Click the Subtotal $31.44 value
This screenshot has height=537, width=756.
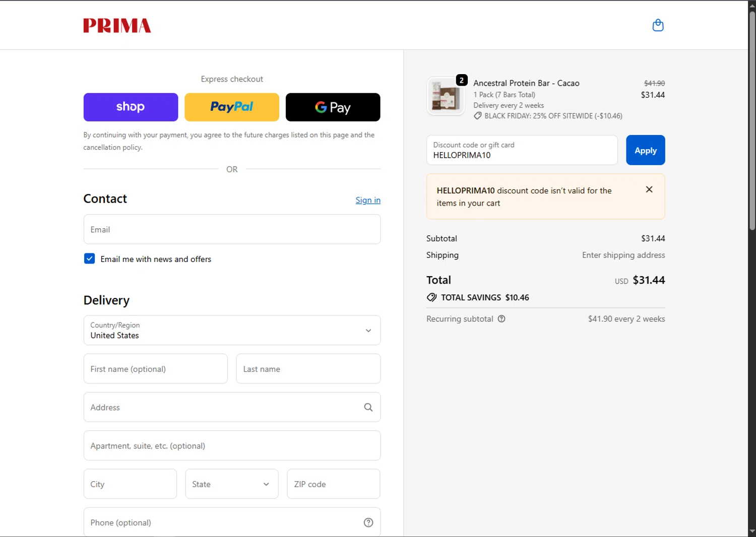click(x=653, y=238)
